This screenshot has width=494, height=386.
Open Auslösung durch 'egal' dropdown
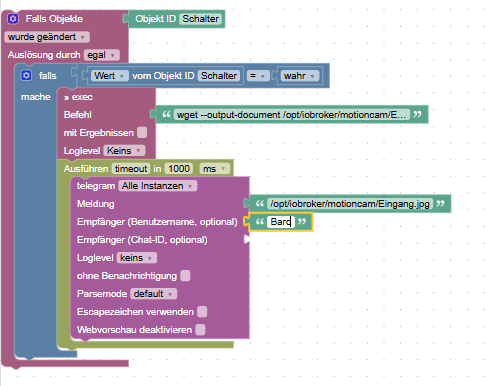[102, 55]
